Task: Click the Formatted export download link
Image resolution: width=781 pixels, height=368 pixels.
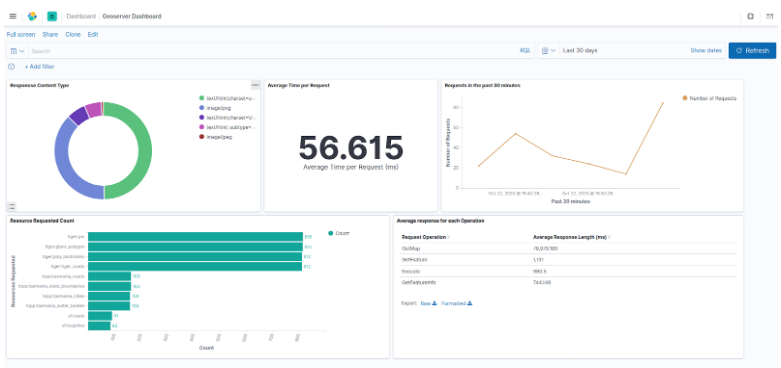Action: (457, 303)
